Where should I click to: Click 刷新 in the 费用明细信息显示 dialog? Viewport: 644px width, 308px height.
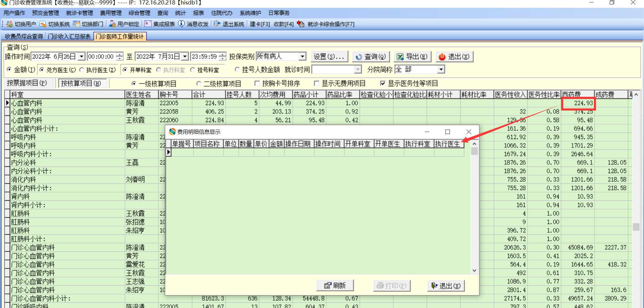tap(335, 286)
